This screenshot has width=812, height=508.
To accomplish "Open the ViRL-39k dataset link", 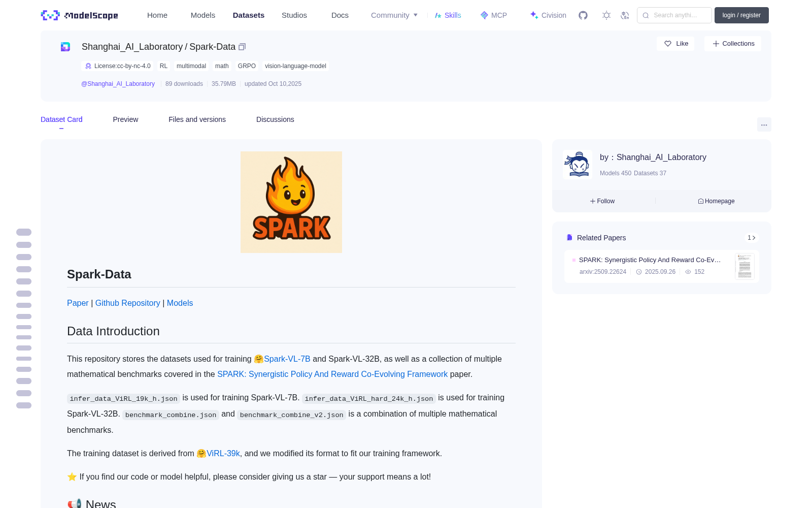I will click(x=223, y=453).
